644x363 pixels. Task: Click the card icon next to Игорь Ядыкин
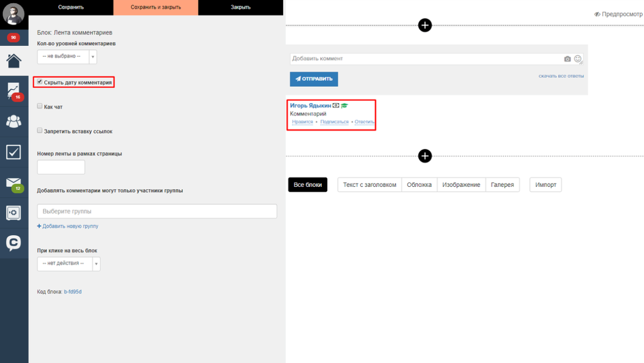336,106
